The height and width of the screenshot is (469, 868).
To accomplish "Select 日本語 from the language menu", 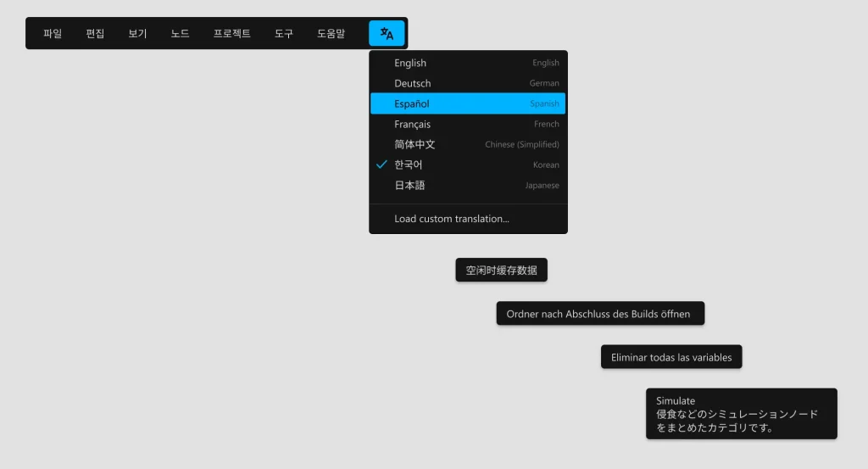I will (x=468, y=185).
